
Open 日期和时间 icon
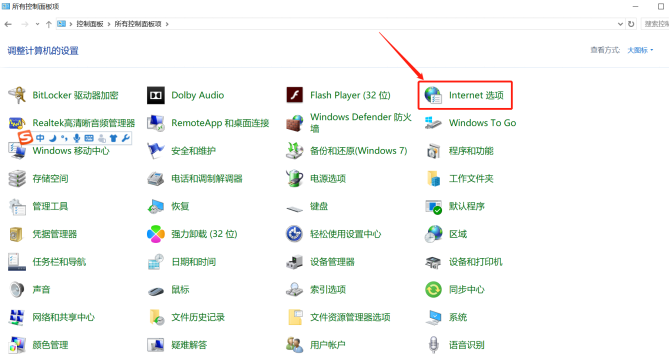[x=156, y=262]
